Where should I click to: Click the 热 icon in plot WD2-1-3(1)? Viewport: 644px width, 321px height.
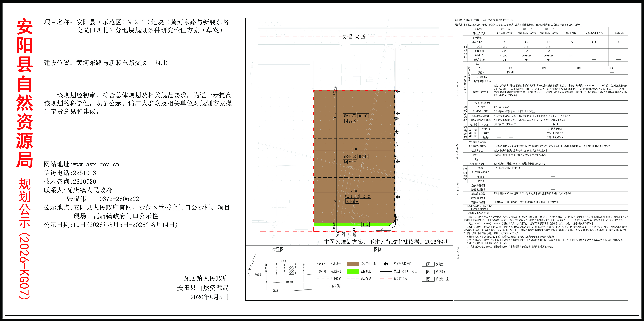point(353,201)
